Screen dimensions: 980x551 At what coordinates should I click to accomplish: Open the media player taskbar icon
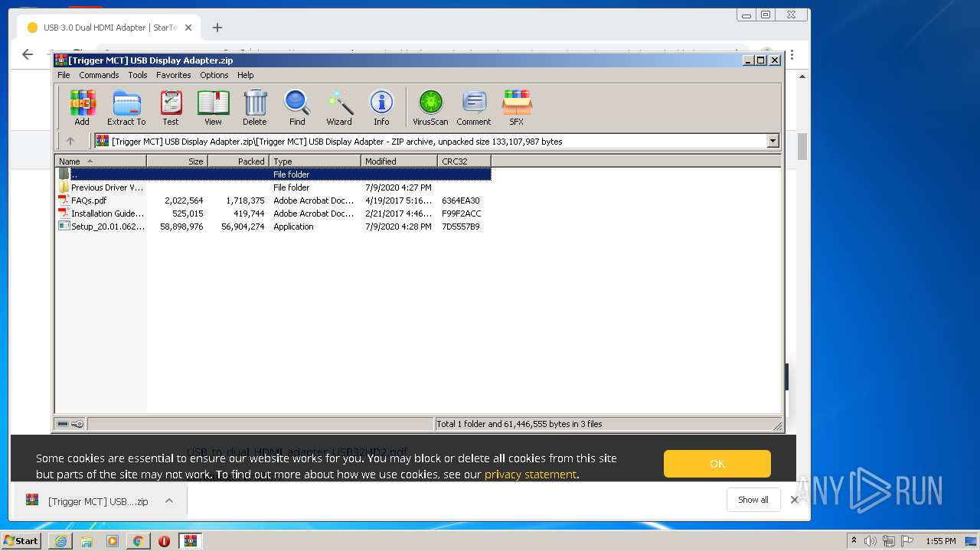point(113,541)
